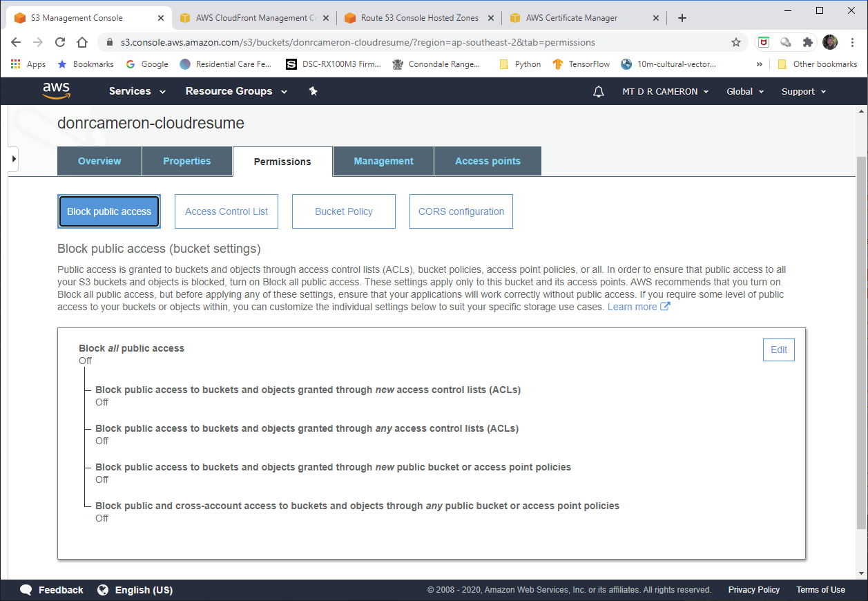The image size is (868, 601).
Task: Click the any ACLs block setting text
Action: 307,428
